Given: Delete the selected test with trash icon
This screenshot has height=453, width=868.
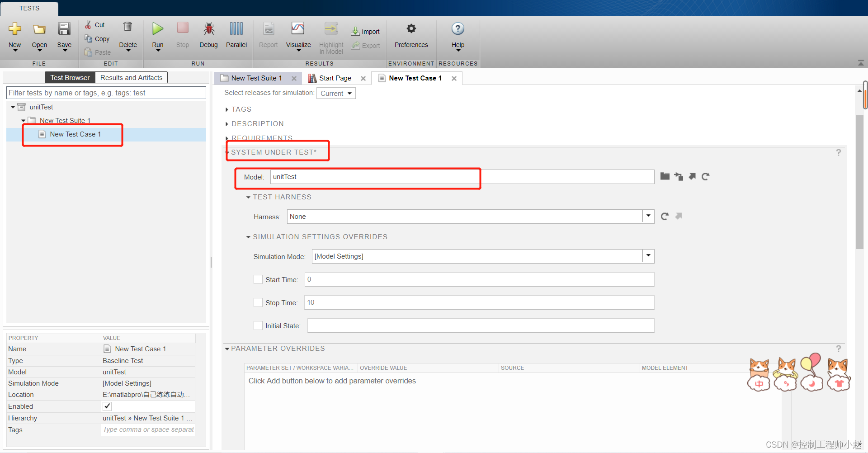Looking at the screenshot, I should click(128, 27).
